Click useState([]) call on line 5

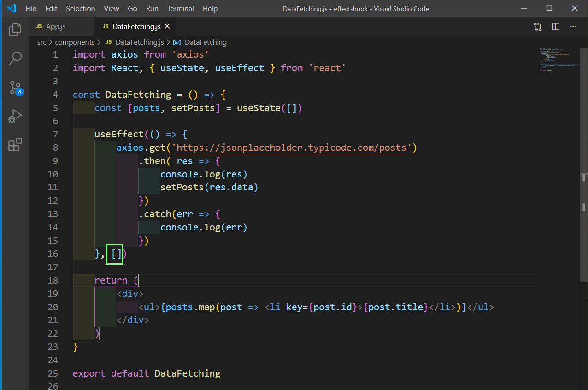(269, 108)
